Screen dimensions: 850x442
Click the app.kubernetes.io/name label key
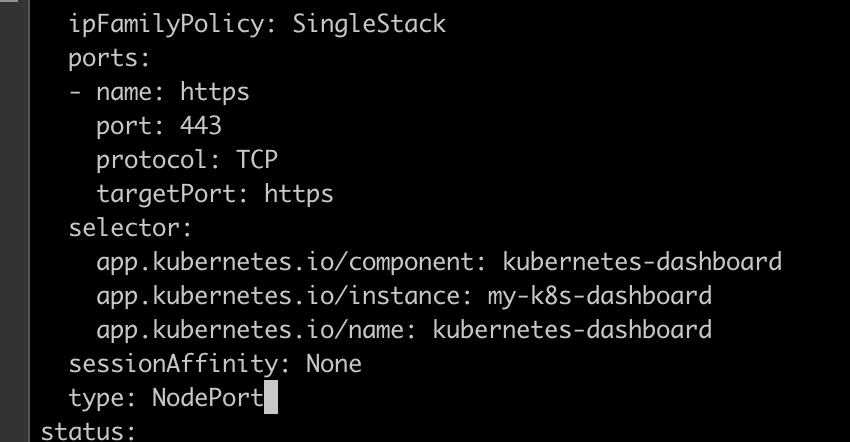[250, 330]
